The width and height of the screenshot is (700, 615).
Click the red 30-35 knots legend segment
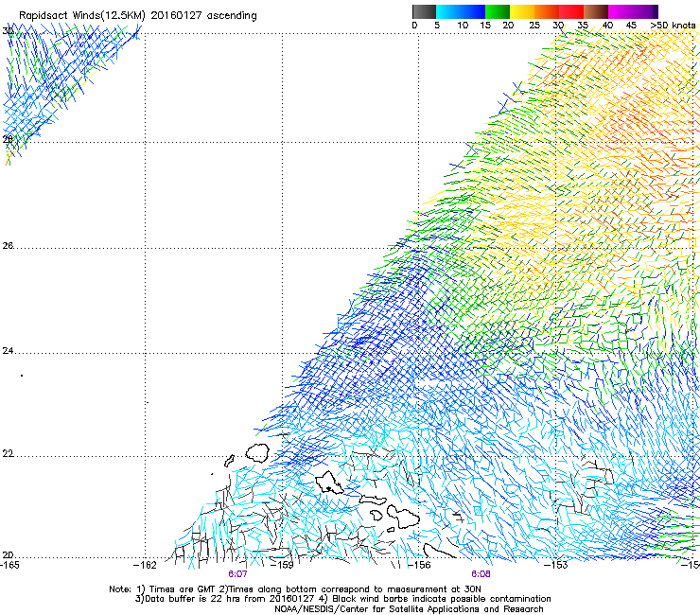pyautogui.click(x=571, y=11)
